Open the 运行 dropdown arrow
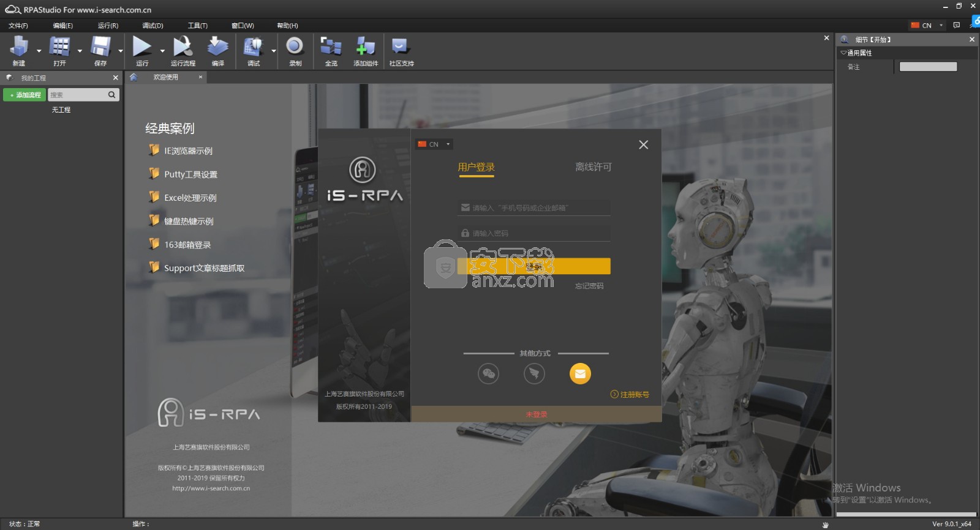 [162, 51]
